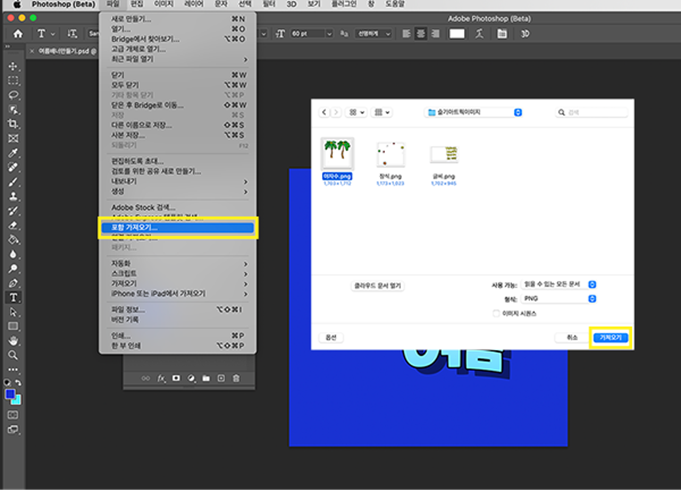Click the cancel button in file dialog
This screenshot has width=681, height=492.
point(572,338)
